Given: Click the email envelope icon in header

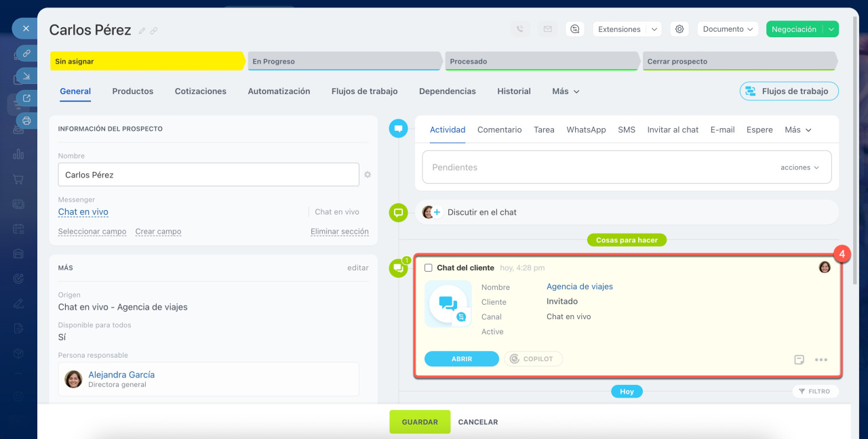Looking at the screenshot, I should click(x=547, y=29).
